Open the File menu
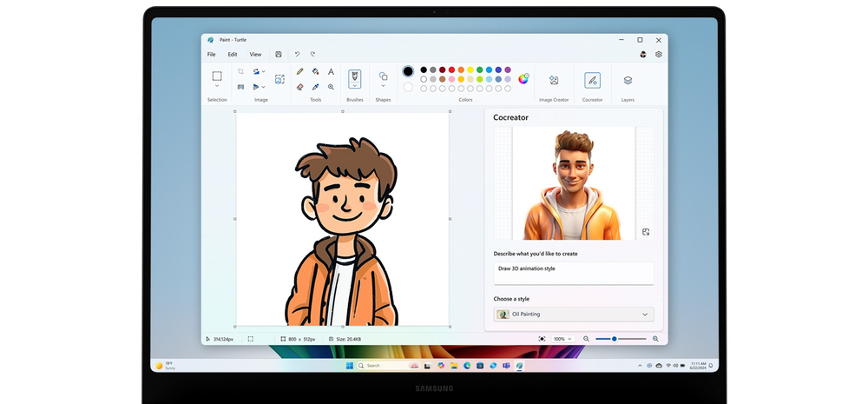This screenshot has height=404, width=868. [212, 55]
